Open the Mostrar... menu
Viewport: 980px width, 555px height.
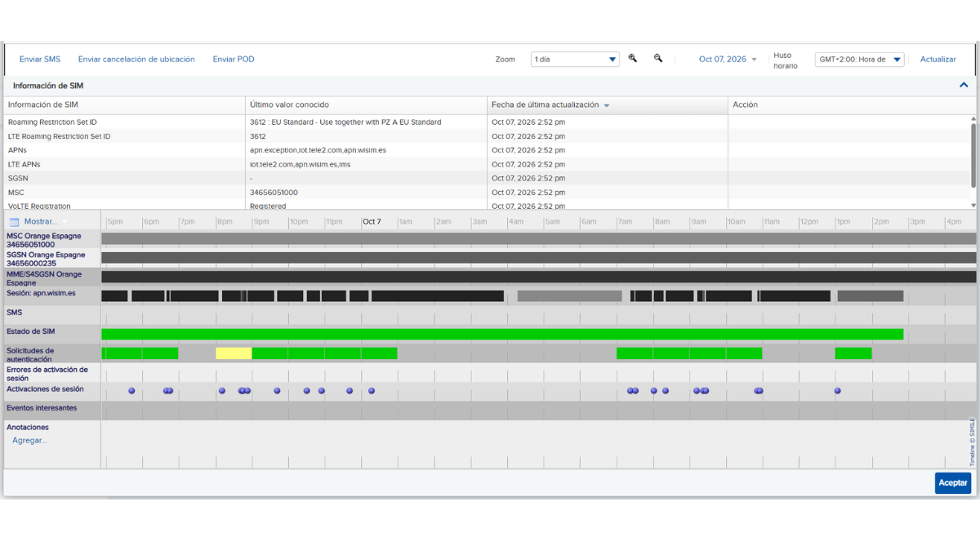tap(41, 222)
